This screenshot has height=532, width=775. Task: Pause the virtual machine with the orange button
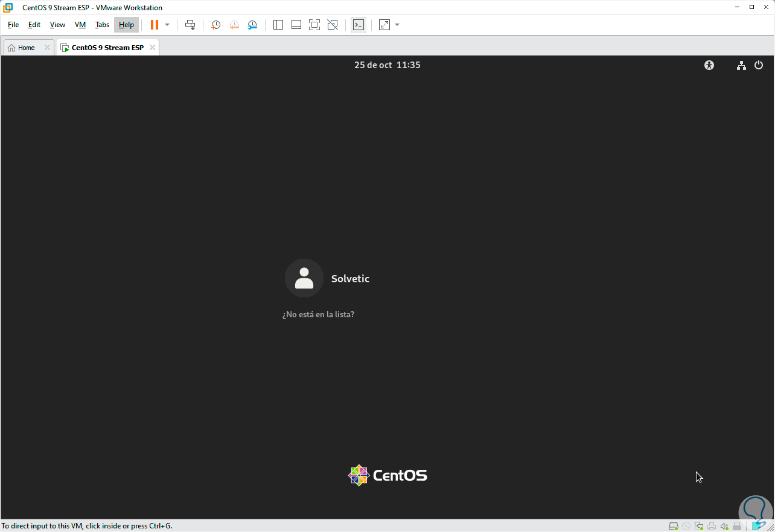(x=155, y=25)
